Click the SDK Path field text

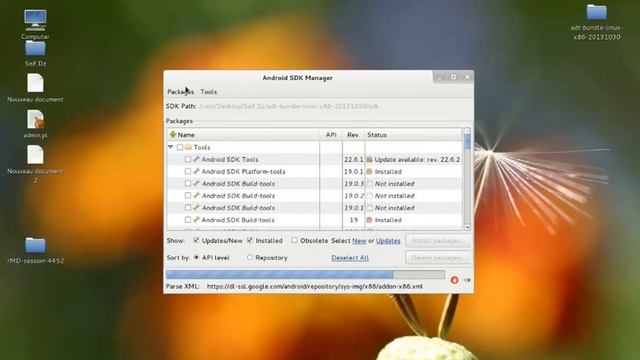point(288,106)
